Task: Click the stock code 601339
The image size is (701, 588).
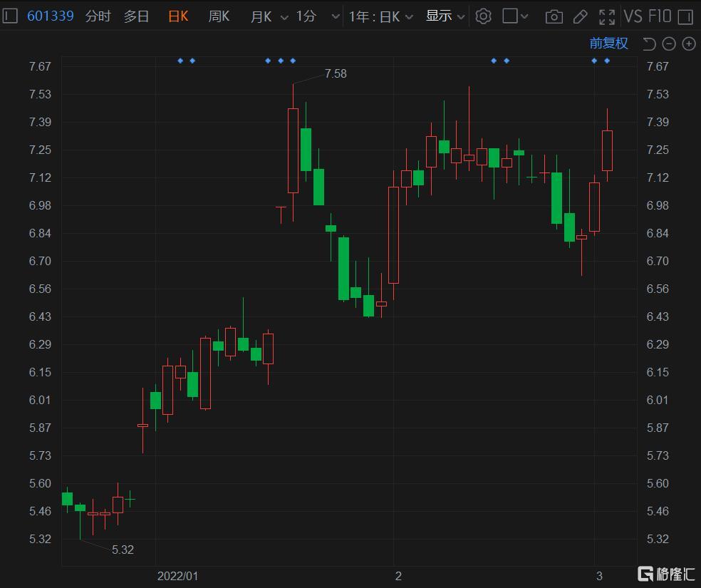Action: (50, 16)
